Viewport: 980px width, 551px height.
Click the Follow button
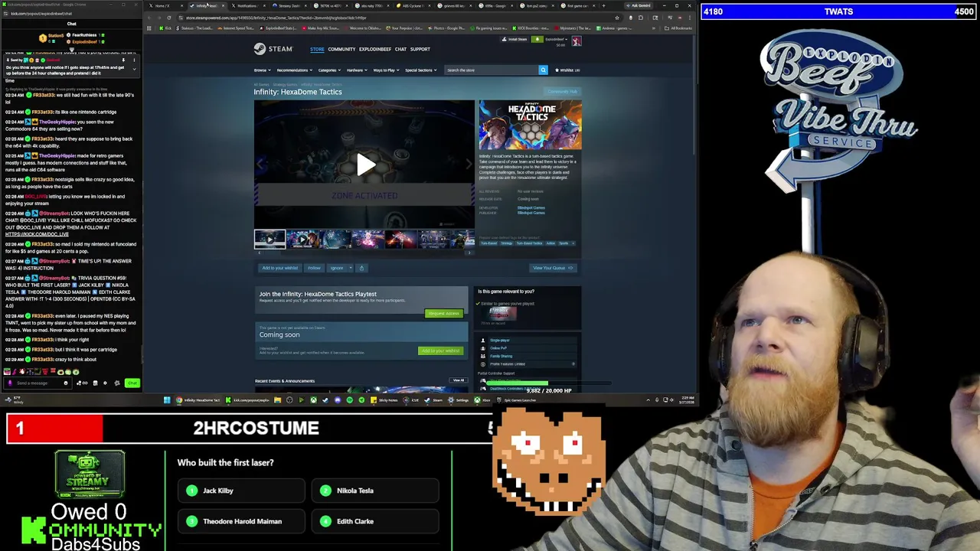314,268
